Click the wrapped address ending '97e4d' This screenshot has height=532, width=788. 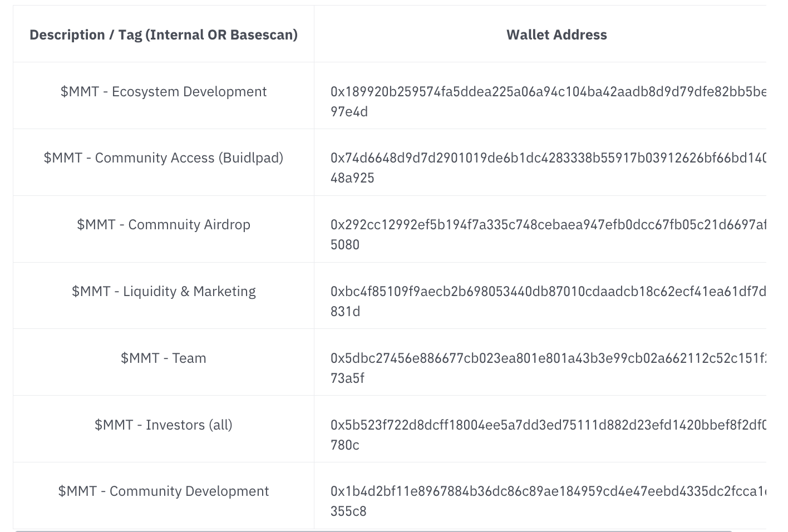point(349,112)
